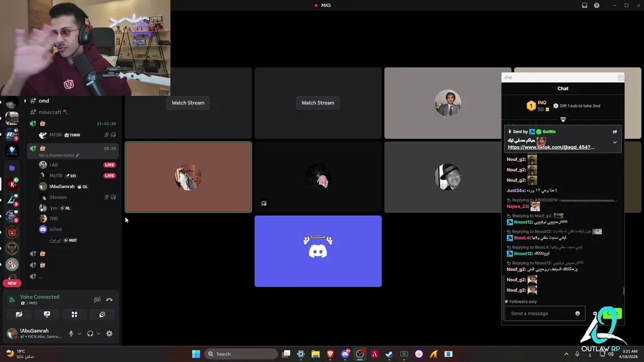Open File Explorer from taskbar
Image resolution: width=644 pixels, height=362 pixels.
[x=315, y=354]
